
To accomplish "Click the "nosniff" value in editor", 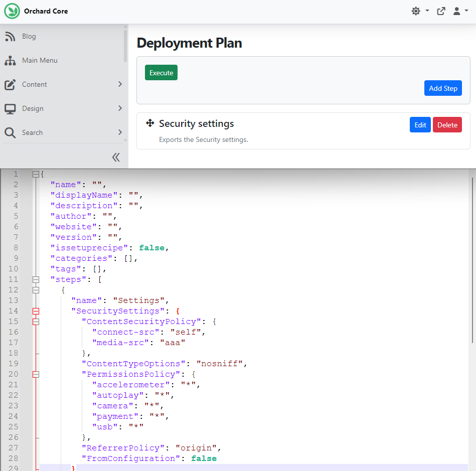I will pos(220,364).
